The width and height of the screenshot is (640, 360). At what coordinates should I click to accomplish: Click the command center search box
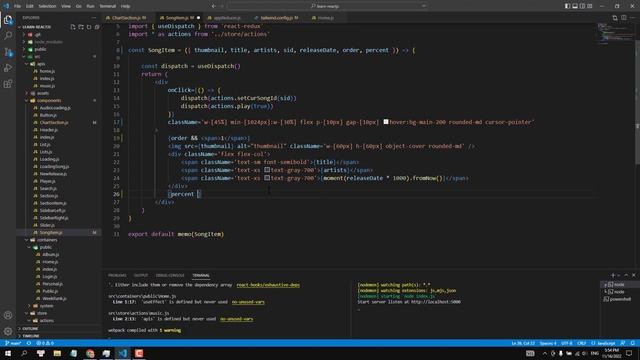tap(327, 6)
